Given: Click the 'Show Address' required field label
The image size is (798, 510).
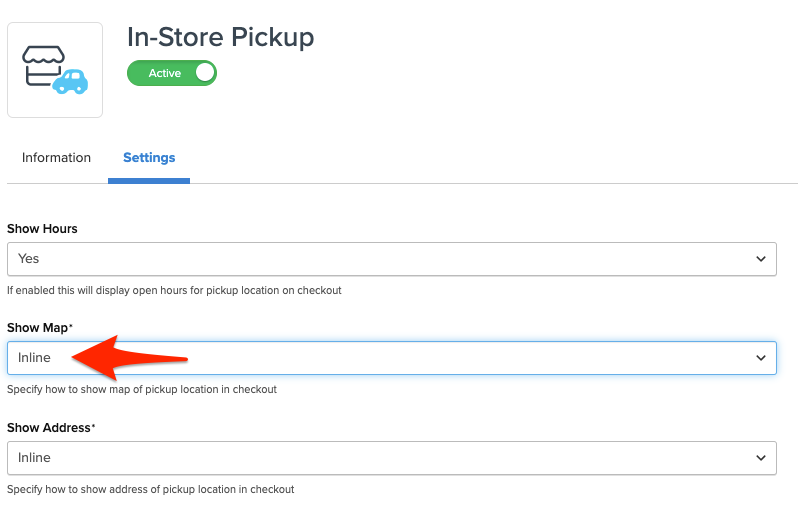Looking at the screenshot, I should [x=49, y=427].
